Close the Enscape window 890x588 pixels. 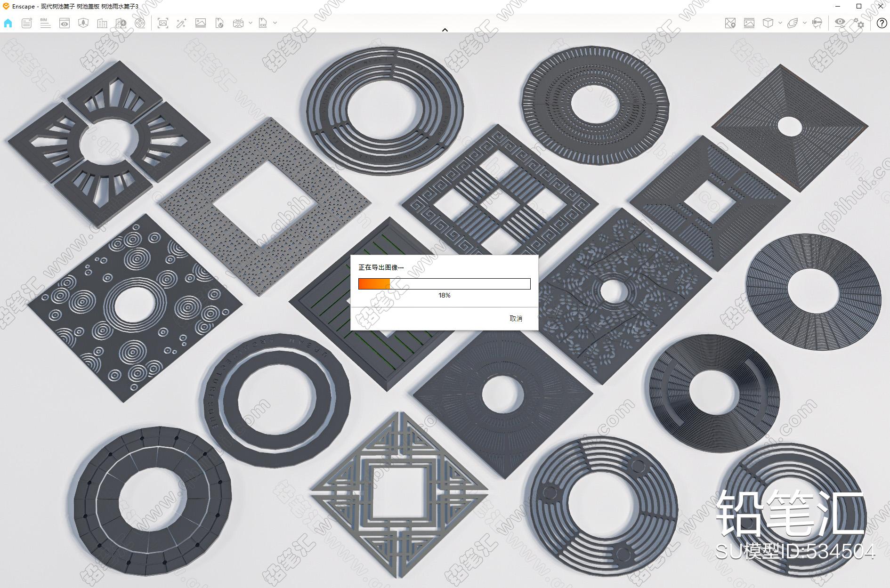pos(880,6)
